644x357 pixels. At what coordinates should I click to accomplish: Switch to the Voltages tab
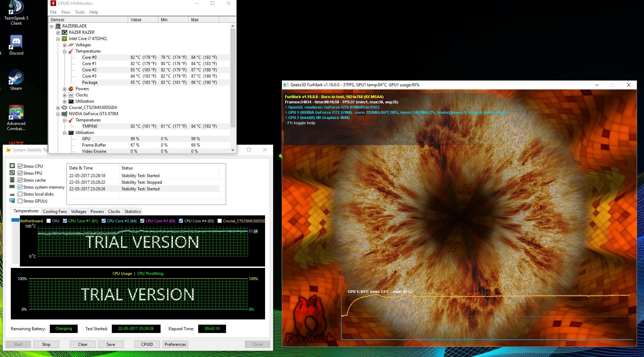pyautogui.click(x=79, y=212)
